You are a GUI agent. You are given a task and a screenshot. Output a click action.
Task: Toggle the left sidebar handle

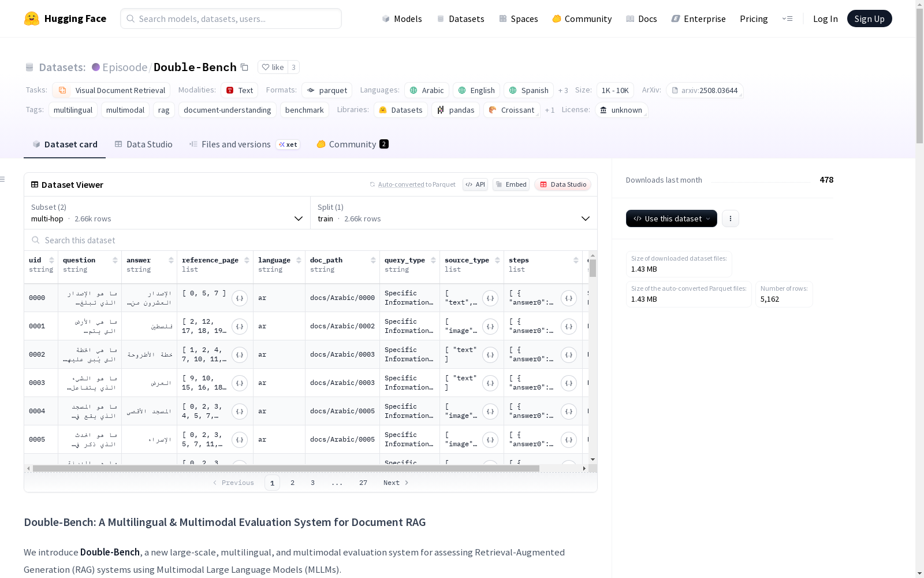click(3, 179)
